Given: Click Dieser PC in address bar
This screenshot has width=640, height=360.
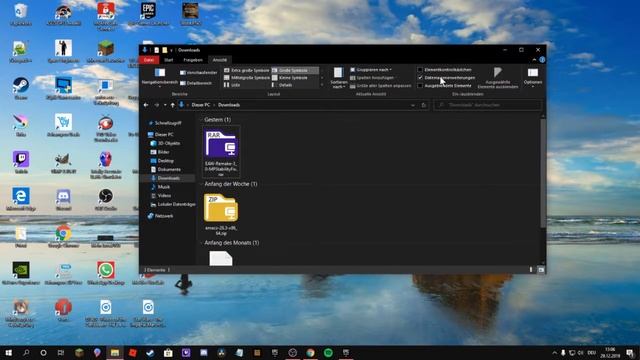Looking at the screenshot, I should click(200, 105).
